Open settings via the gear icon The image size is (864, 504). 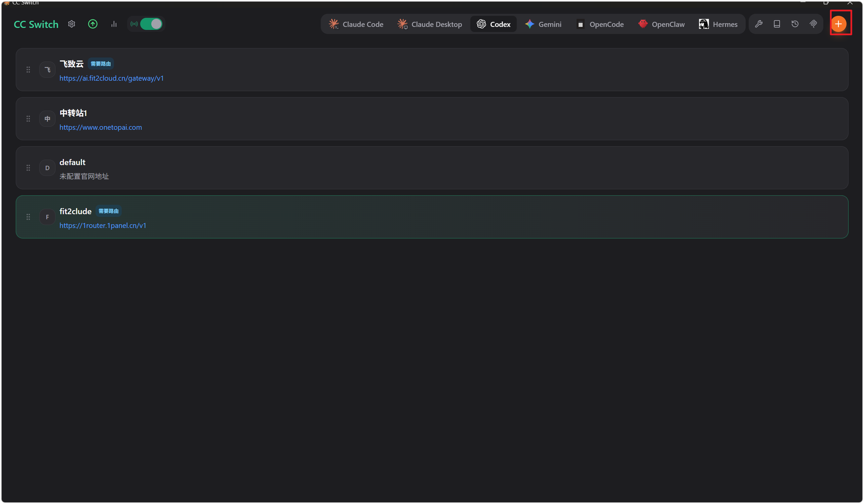tap(71, 24)
